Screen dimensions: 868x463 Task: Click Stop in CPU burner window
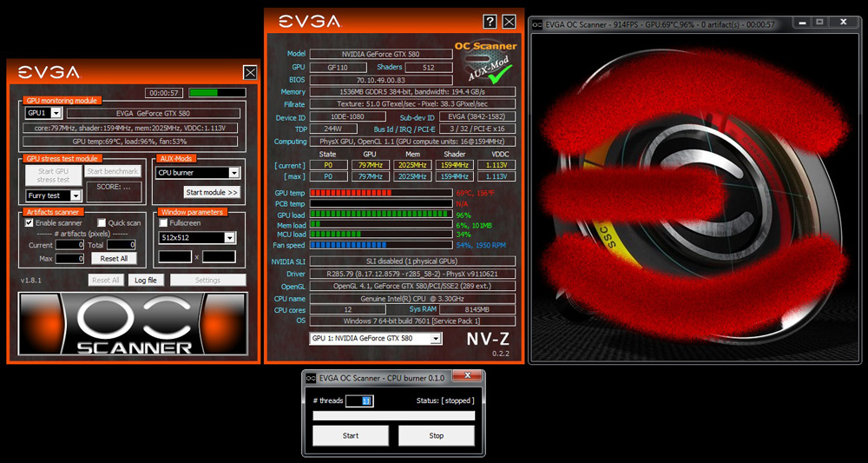437,436
